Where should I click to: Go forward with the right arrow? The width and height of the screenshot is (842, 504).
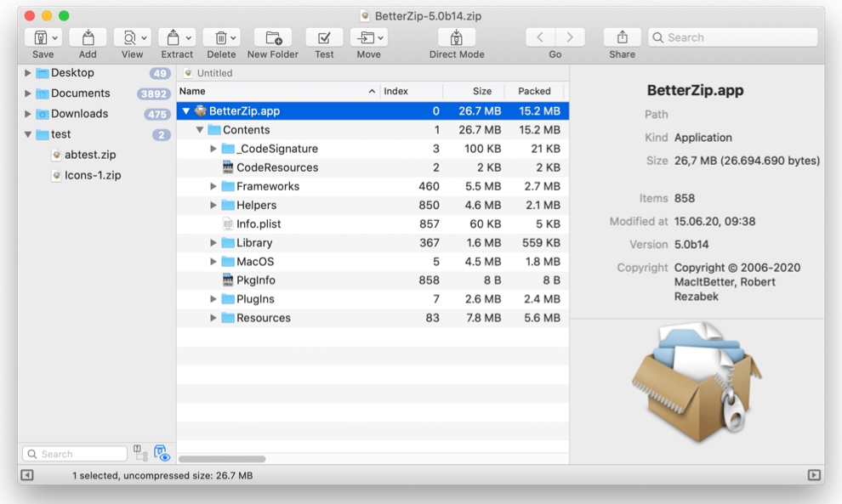(x=571, y=37)
